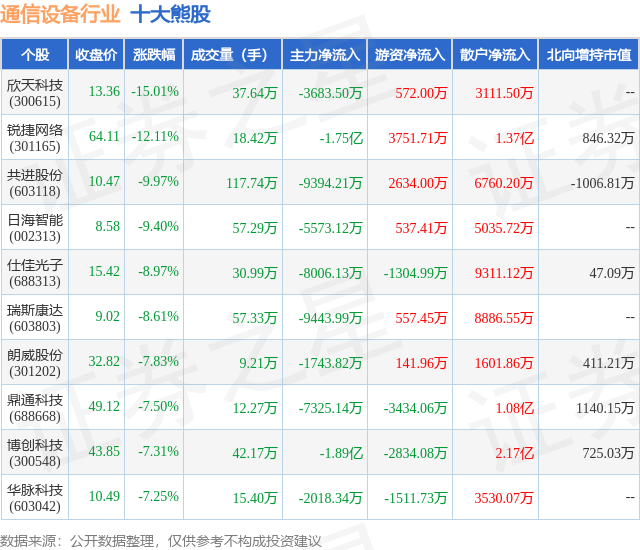Screen dimensions: 640x550
Task: Click closing price 8.58
Action: [107, 226]
